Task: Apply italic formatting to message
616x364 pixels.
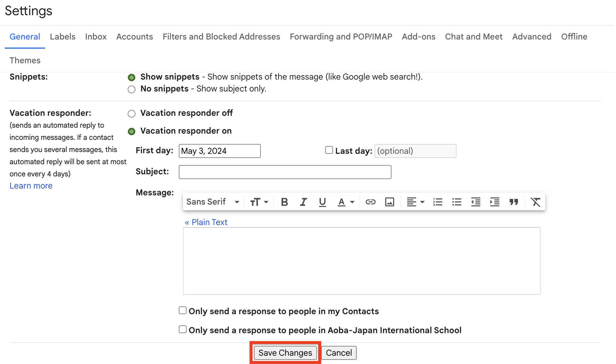Action: coord(303,202)
